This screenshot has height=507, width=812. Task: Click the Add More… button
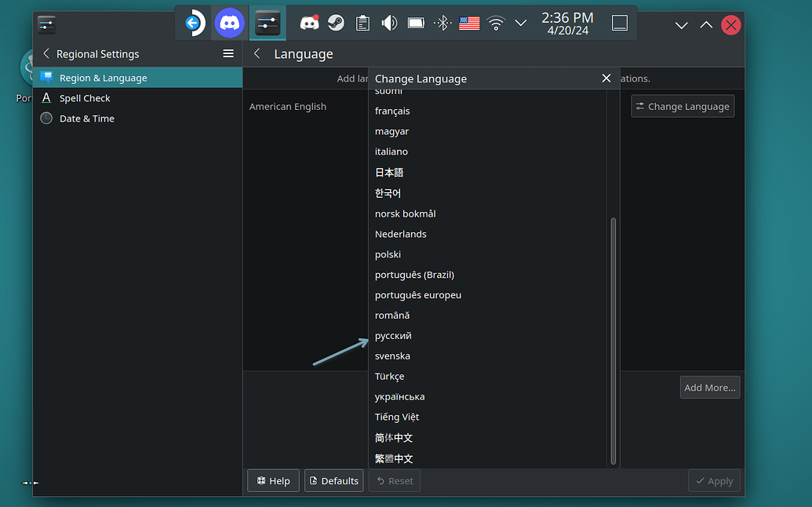pyautogui.click(x=710, y=387)
